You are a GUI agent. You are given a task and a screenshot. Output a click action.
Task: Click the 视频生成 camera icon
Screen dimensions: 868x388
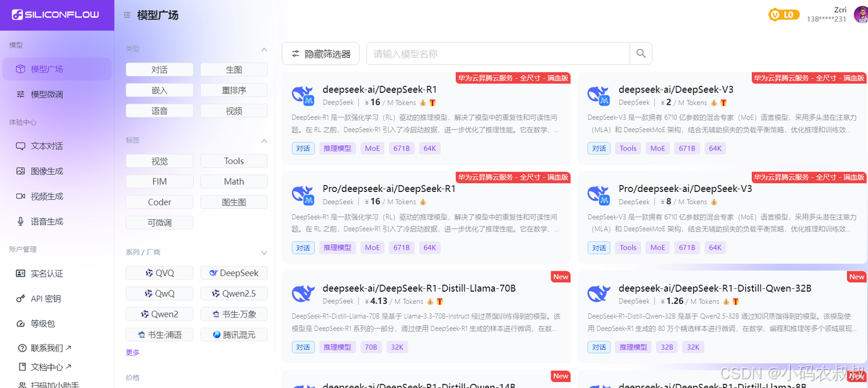(21, 196)
